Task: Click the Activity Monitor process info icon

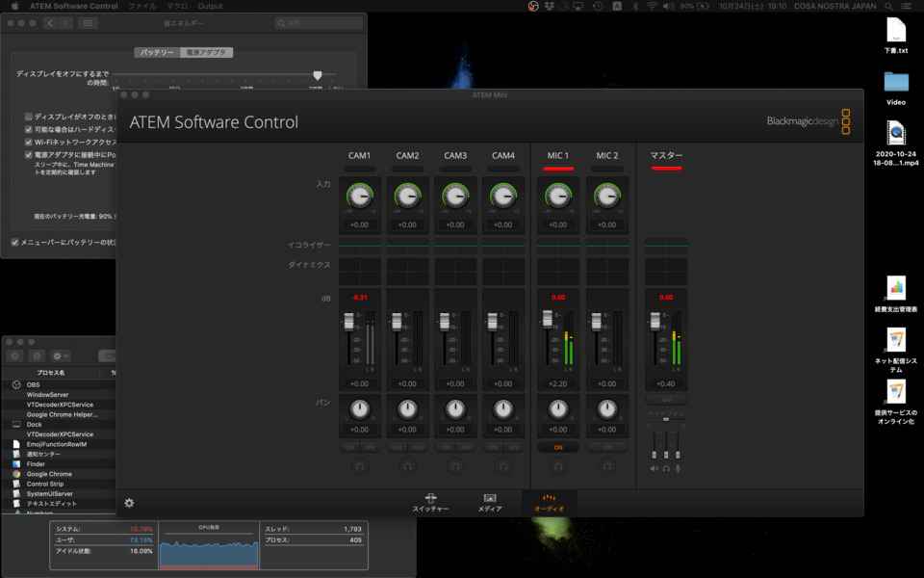Action: (x=36, y=355)
